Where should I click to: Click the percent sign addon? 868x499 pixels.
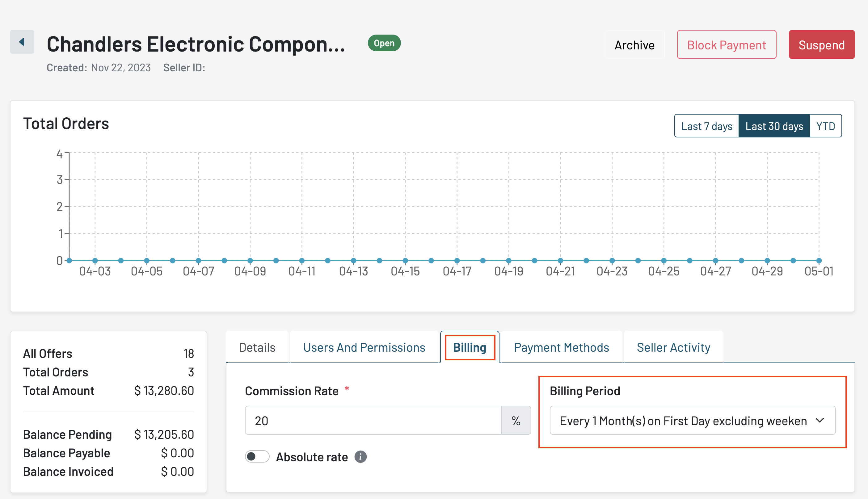(x=516, y=421)
